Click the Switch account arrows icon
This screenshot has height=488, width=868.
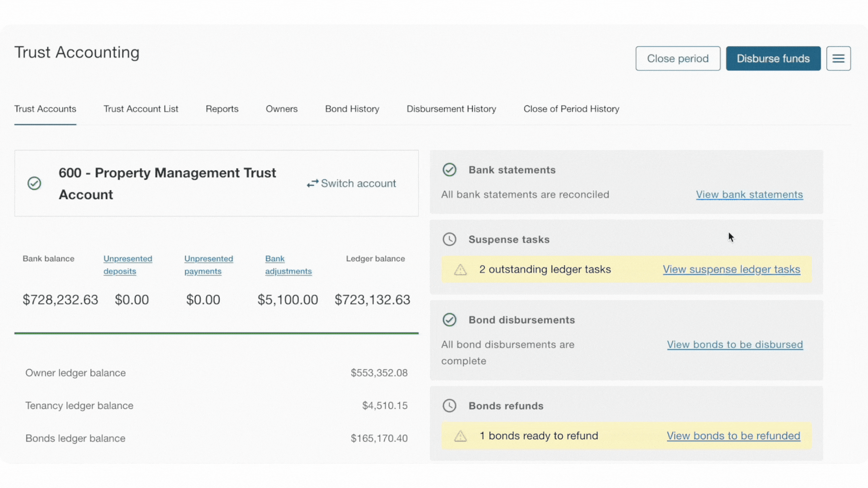coord(312,183)
